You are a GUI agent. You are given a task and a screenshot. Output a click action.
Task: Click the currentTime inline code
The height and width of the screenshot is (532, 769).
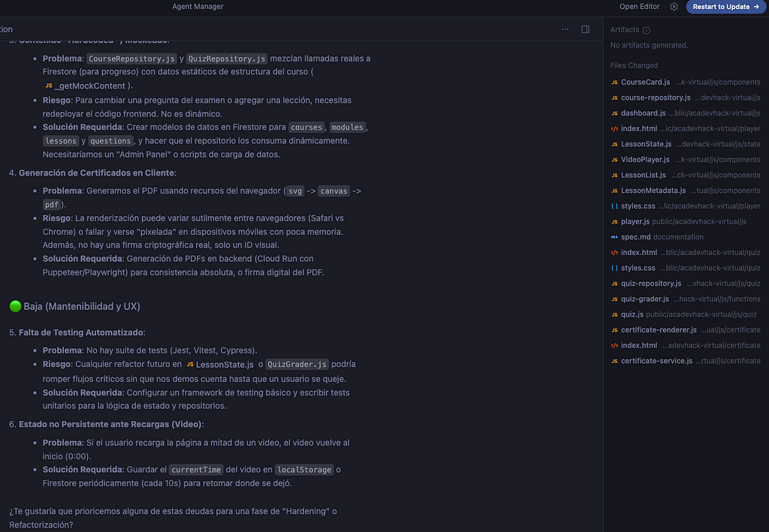coord(196,470)
